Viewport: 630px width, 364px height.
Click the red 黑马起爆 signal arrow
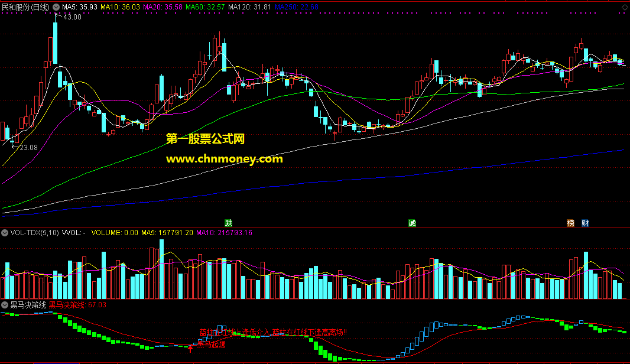pos(190,348)
